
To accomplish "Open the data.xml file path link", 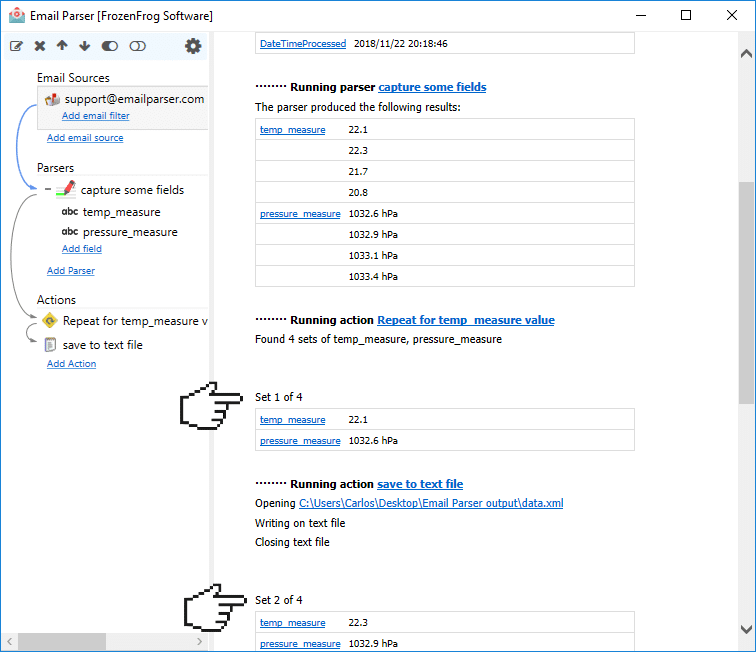I will point(431,503).
